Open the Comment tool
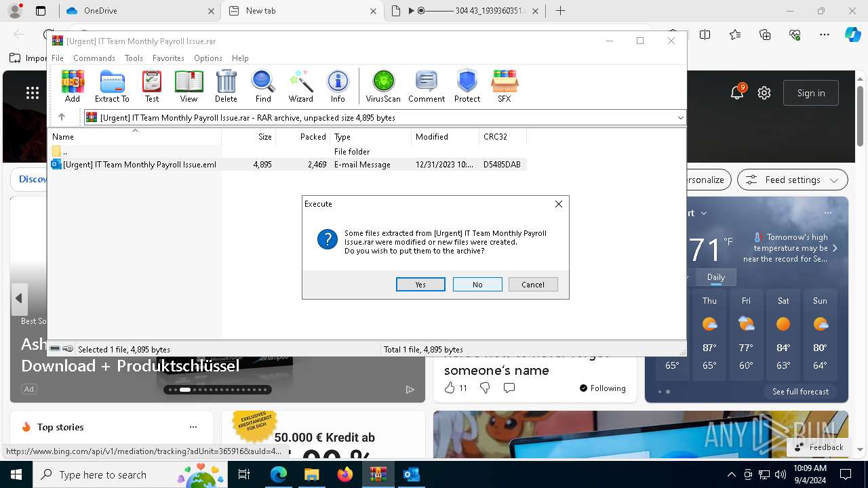 pos(427,86)
